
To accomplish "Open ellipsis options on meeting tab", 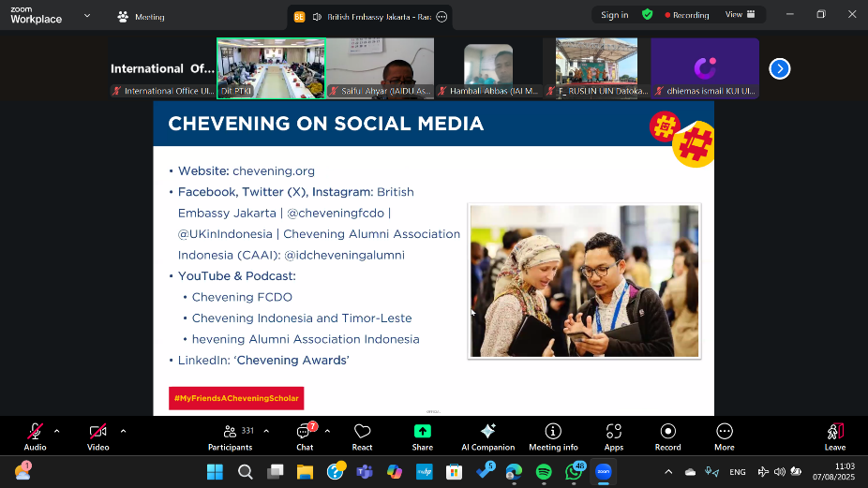I will 441,17.
